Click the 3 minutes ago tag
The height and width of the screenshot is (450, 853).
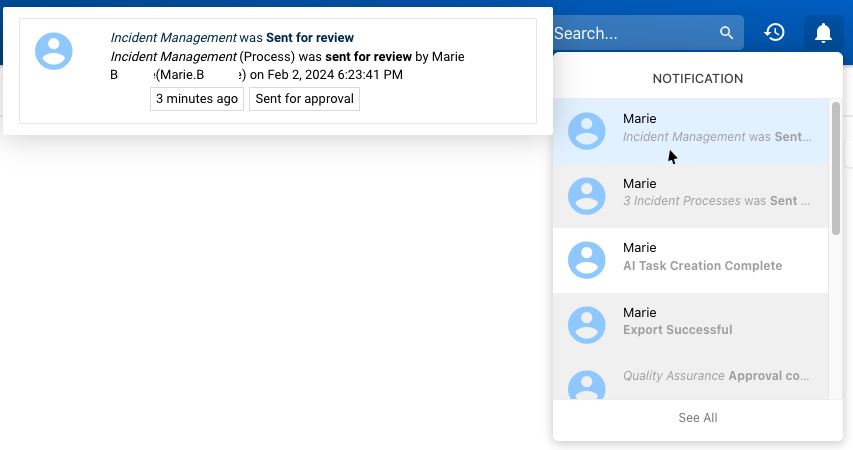point(197,99)
